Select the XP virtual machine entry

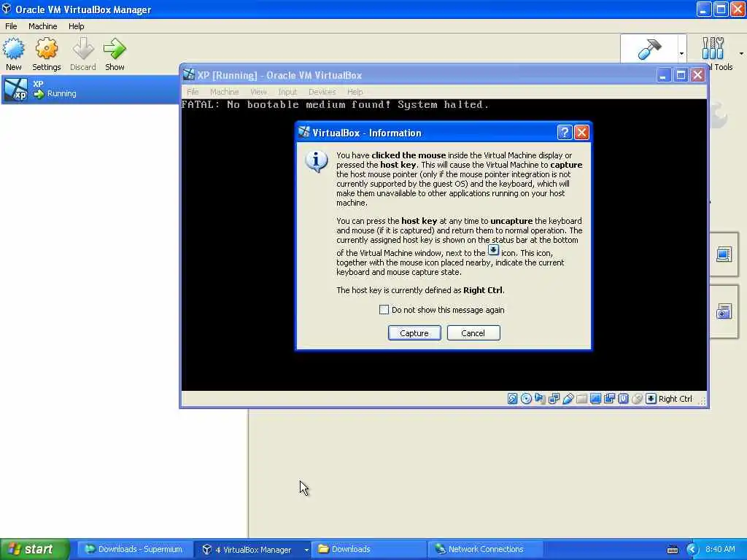pos(90,89)
